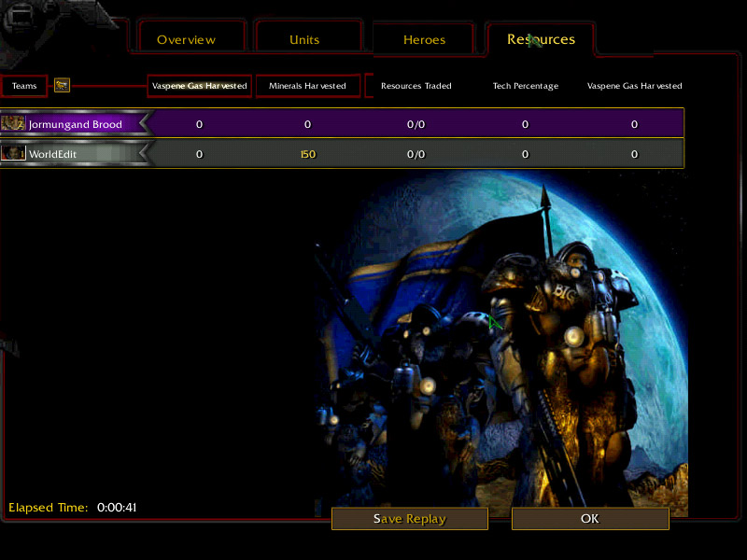747x560 pixels.
Task: Click WorldEdit's player portrait icon
Action: coord(13,153)
